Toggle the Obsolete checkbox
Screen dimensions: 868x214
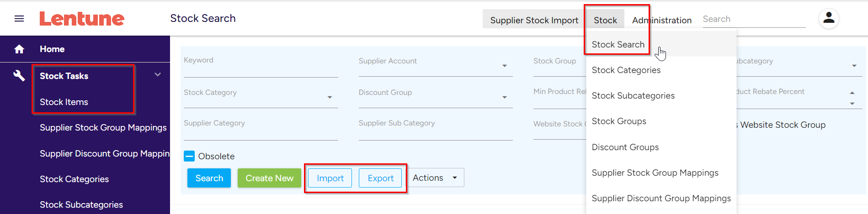click(x=189, y=156)
